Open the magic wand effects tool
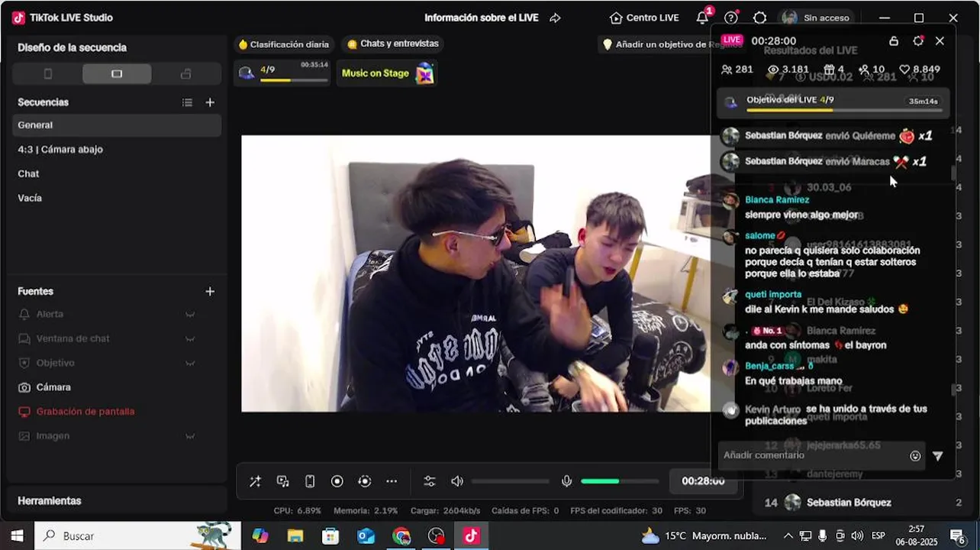Image resolution: width=980 pixels, height=550 pixels. (x=255, y=481)
